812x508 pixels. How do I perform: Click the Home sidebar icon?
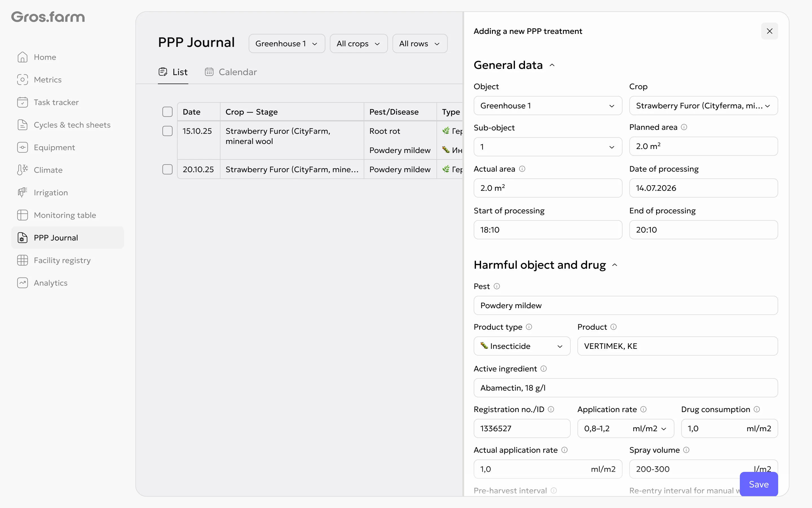point(23,57)
